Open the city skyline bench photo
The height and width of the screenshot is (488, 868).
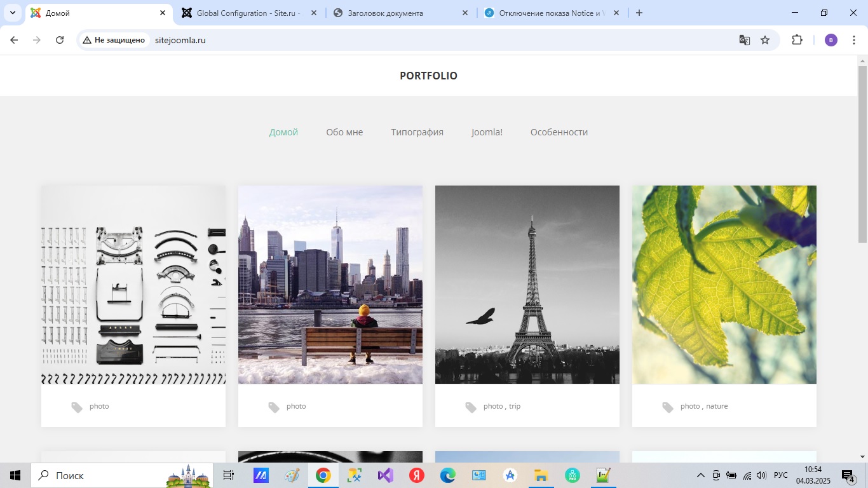pos(330,285)
